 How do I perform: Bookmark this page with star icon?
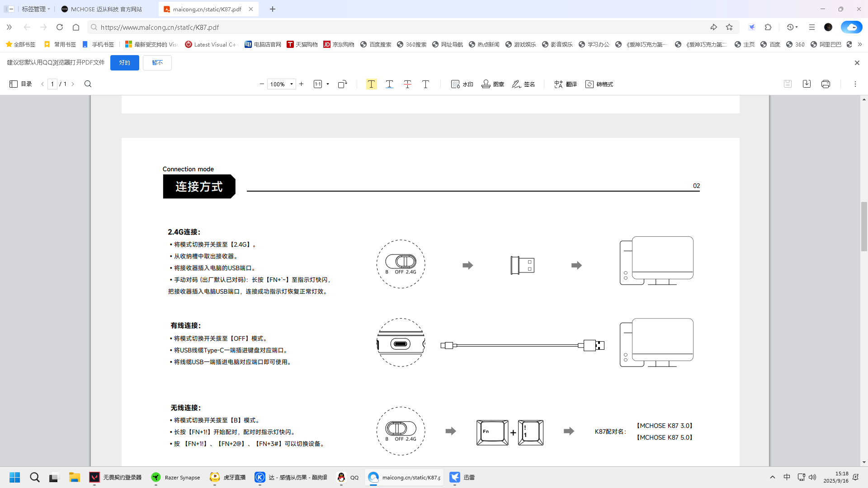coord(729,27)
